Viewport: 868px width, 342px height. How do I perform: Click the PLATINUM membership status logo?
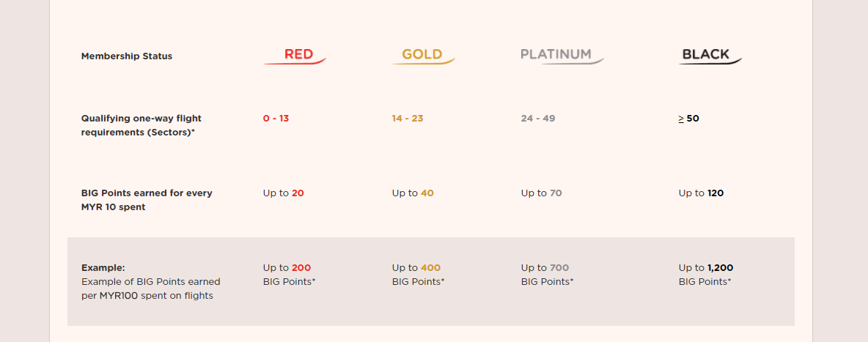coord(562,56)
